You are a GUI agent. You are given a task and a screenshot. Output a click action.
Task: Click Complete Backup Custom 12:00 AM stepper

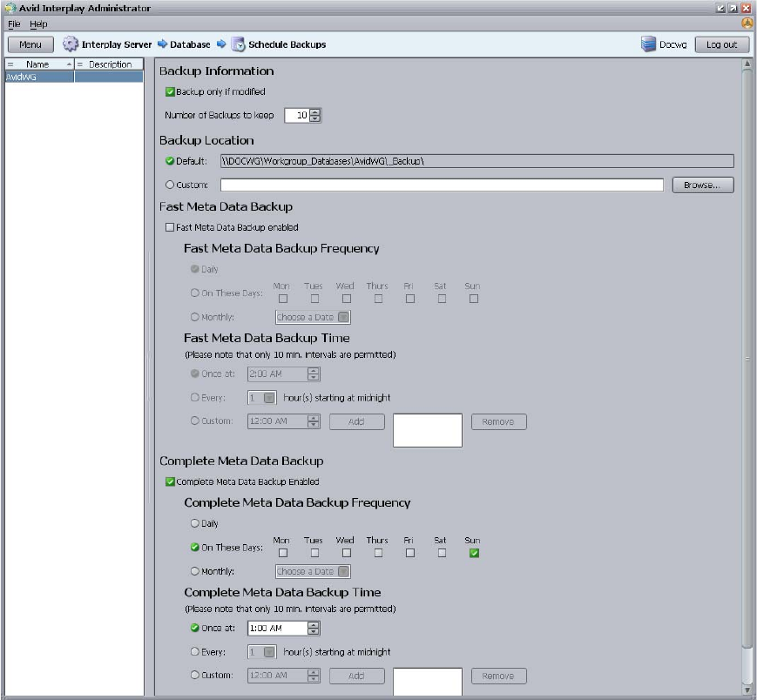coord(314,676)
